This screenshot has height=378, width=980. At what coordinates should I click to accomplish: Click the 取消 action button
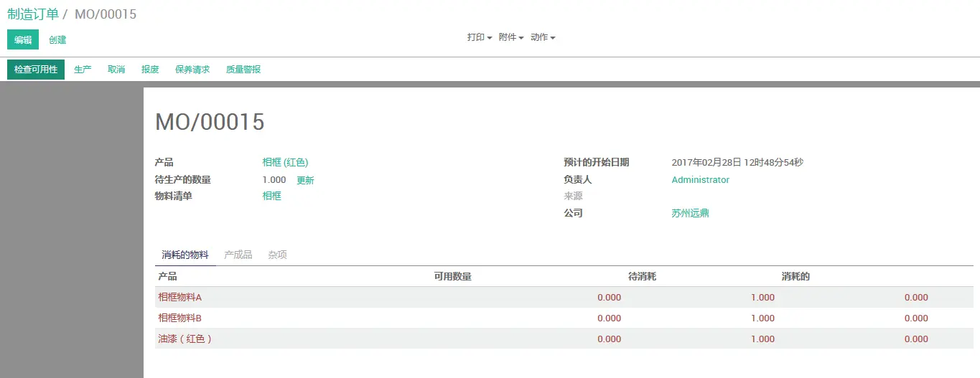116,70
